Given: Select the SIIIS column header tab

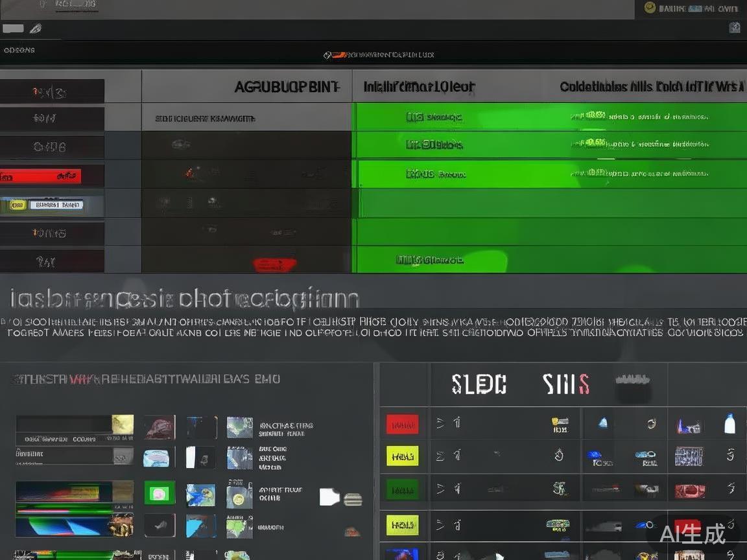Looking at the screenshot, I should pyautogui.click(x=565, y=384).
